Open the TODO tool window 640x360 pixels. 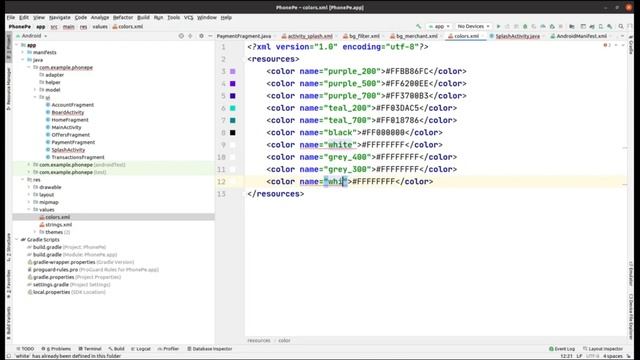point(25,349)
